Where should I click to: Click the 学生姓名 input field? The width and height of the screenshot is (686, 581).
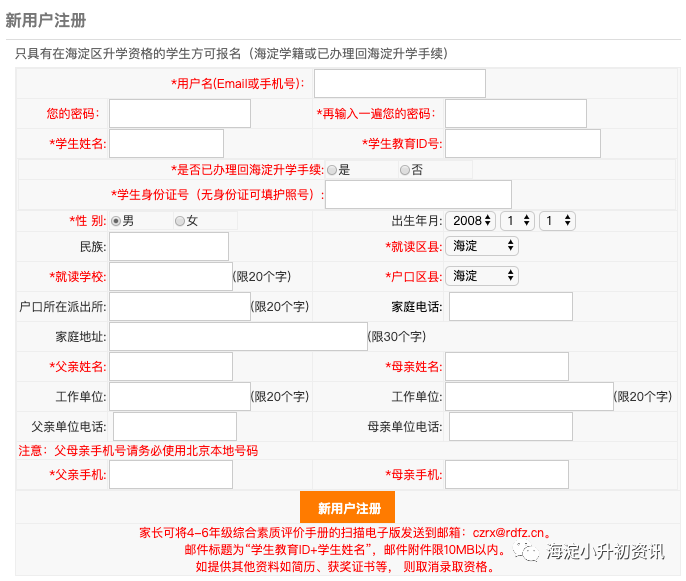point(166,143)
